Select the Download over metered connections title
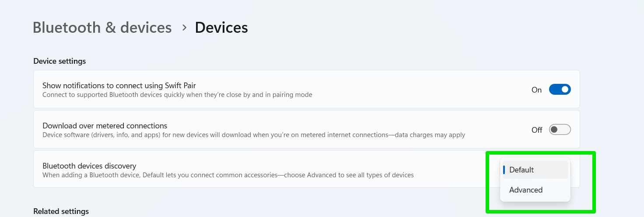Screen dimensions: 644x217 coord(105,126)
